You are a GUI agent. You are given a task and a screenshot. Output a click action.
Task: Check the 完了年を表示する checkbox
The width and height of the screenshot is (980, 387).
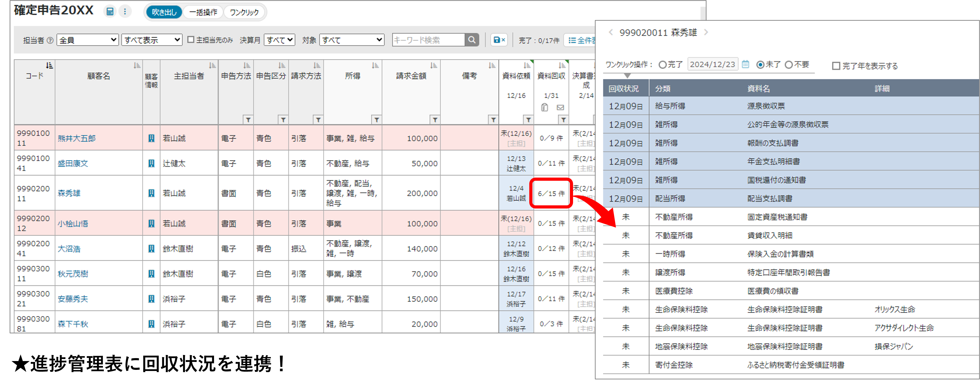tap(836, 66)
